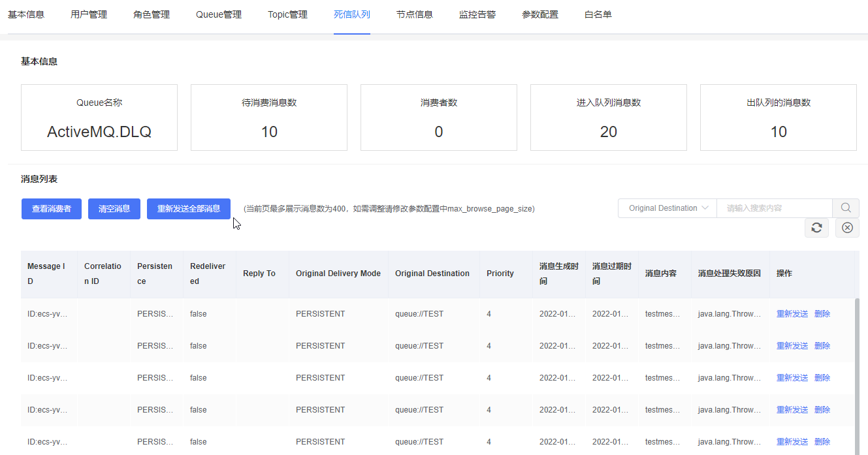
Task: Click the search magnifier icon
Action: (x=846, y=208)
